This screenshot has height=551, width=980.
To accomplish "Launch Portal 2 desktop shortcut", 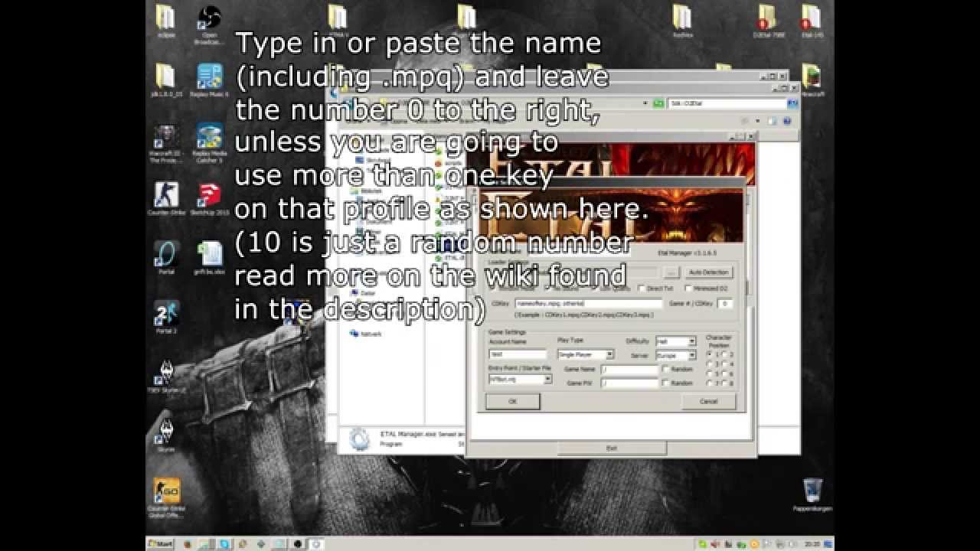I will tap(166, 317).
